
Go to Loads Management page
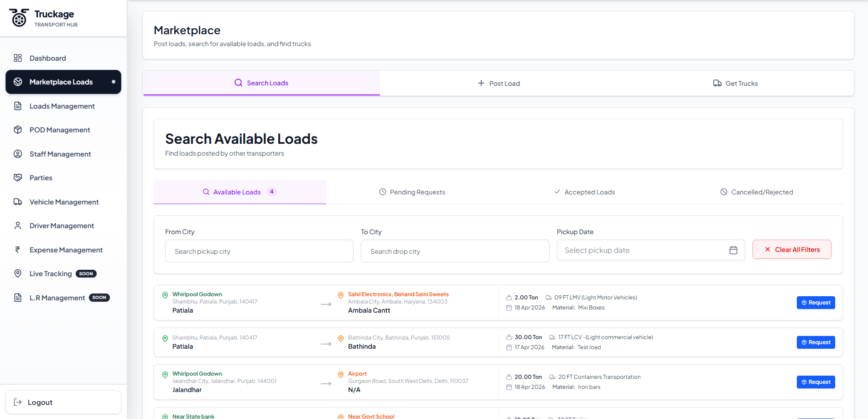coord(63,106)
